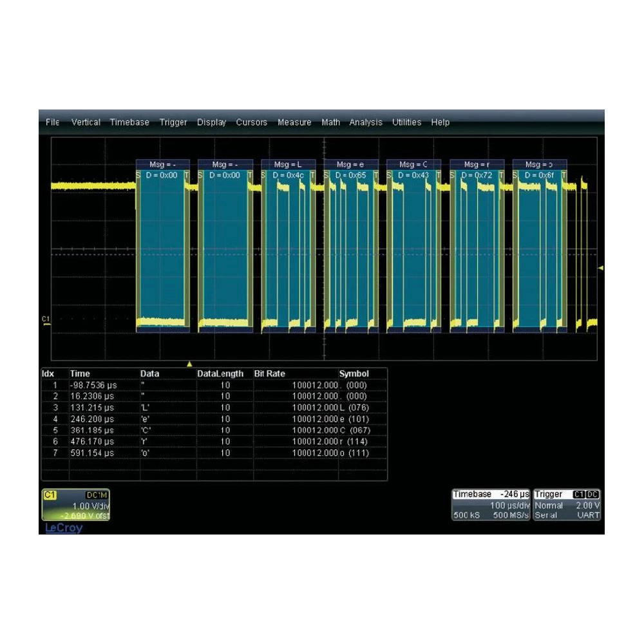Image resolution: width=644 pixels, height=644 pixels.
Task: Select table row 3 containing 'L'
Action: (x=193, y=407)
